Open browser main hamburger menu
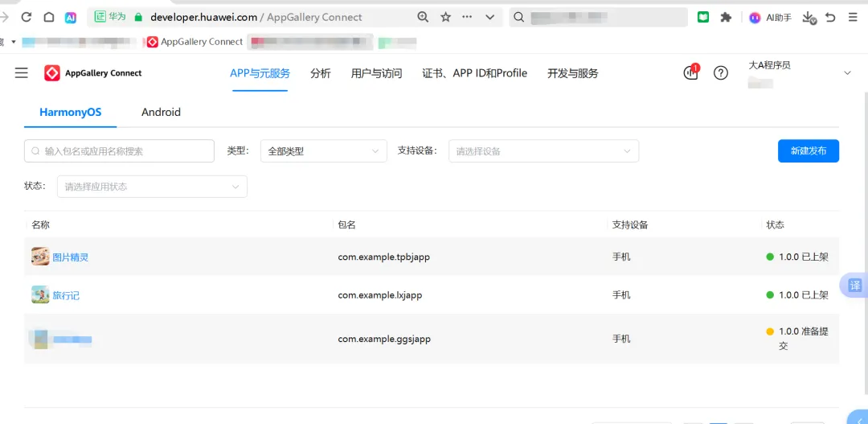Screen dimensions: 868x424 point(853,17)
